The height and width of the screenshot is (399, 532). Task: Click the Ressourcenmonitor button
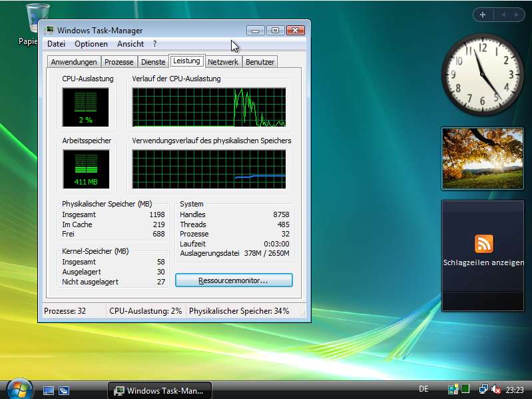(234, 280)
